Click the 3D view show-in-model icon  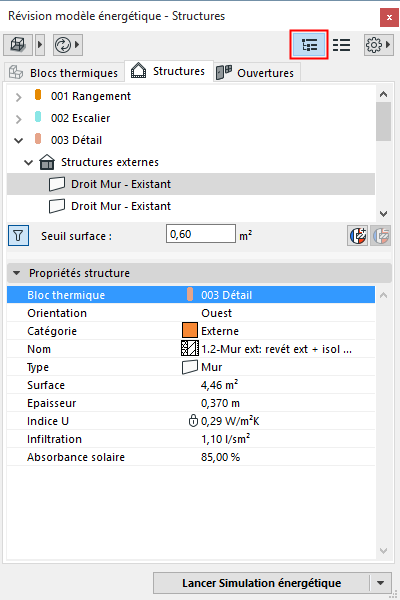[18, 45]
